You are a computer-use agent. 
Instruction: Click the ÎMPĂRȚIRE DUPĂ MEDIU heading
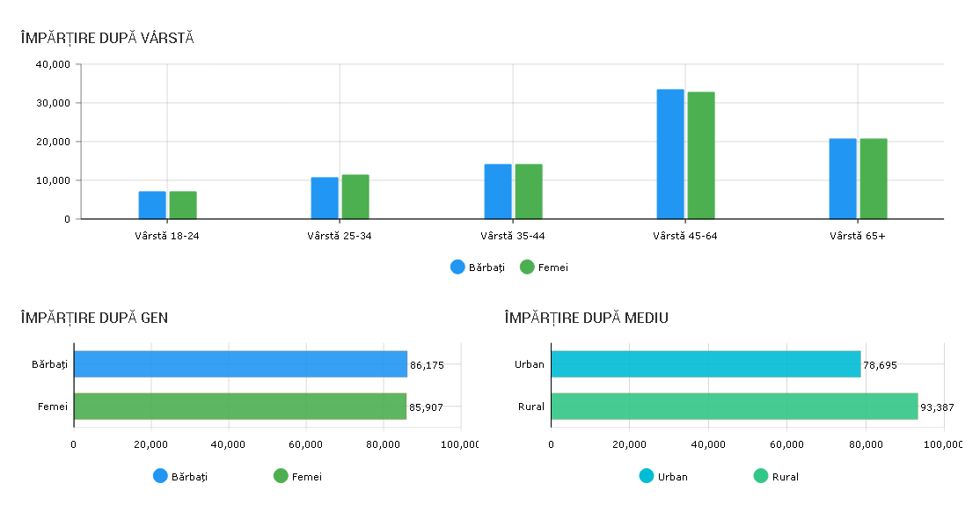click(586, 318)
